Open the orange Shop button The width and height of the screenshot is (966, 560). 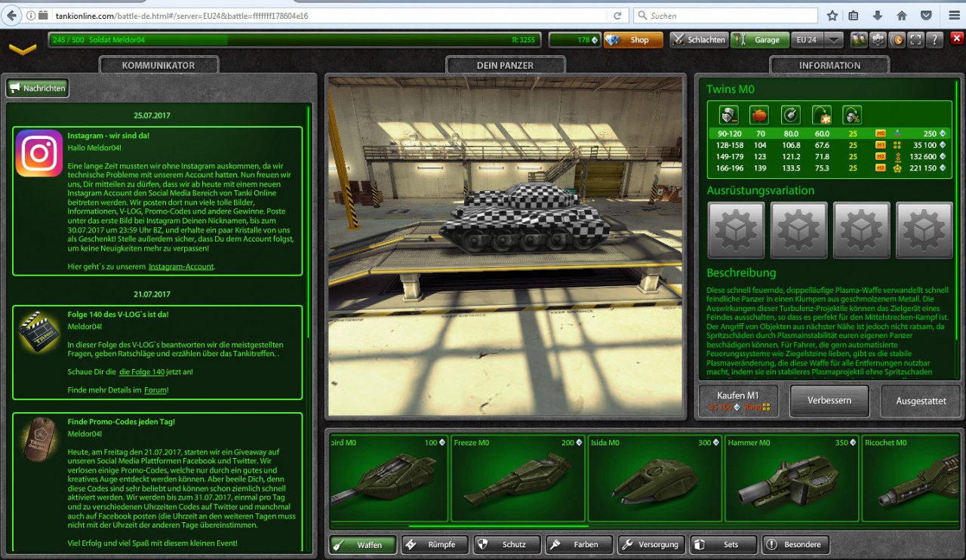pos(633,40)
